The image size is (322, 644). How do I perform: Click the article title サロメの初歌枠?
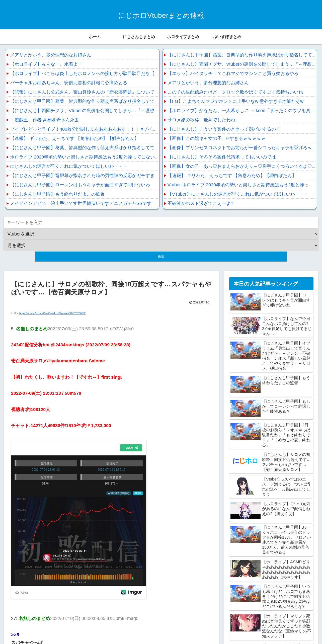coord(111,288)
